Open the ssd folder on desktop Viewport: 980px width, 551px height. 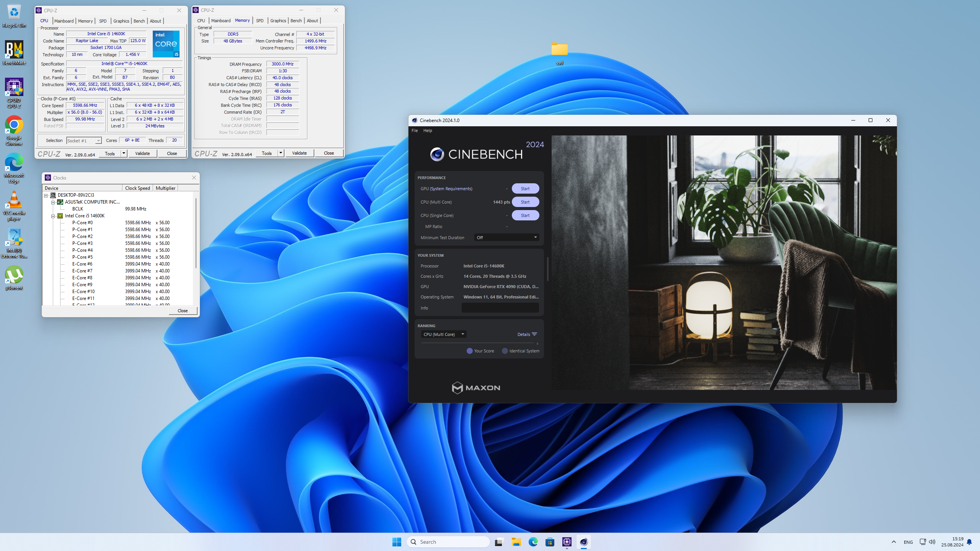tap(559, 53)
